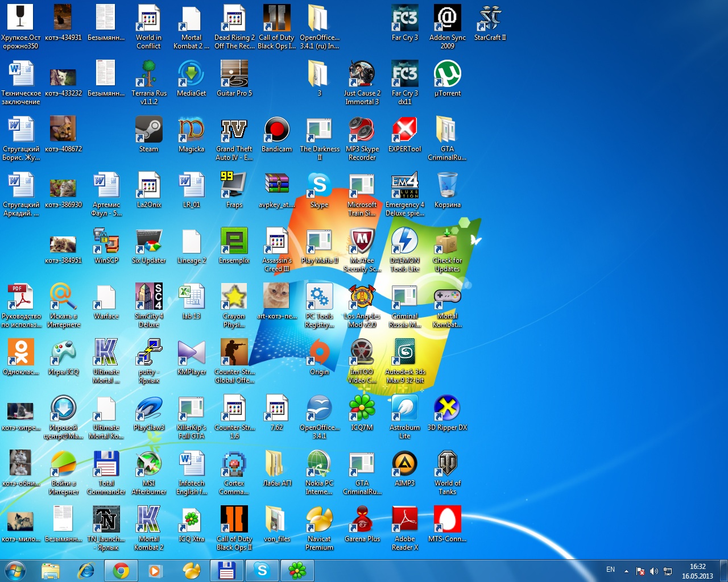The image size is (728, 582).
Task: Open the Total Commander desktop shortcut
Action: (x=106, y=473)
